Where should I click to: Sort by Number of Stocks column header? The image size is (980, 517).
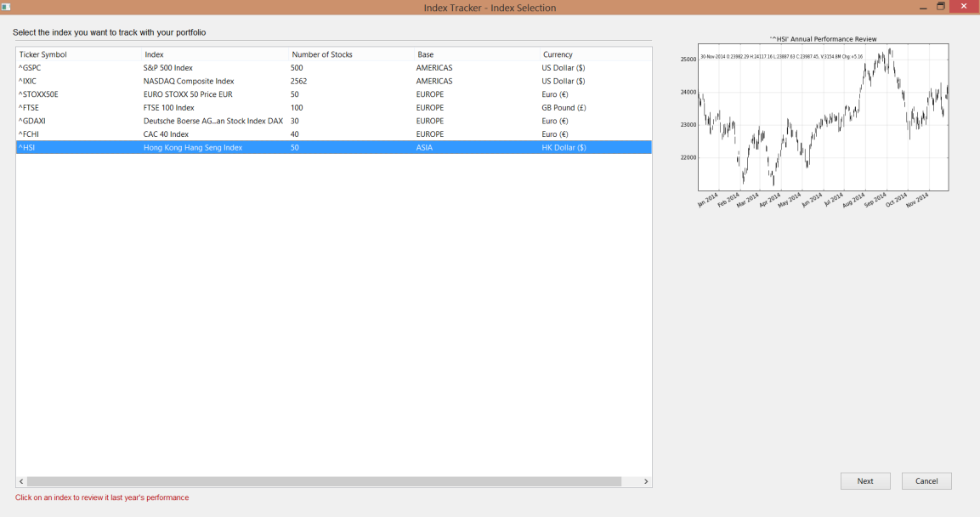(351, 54)
